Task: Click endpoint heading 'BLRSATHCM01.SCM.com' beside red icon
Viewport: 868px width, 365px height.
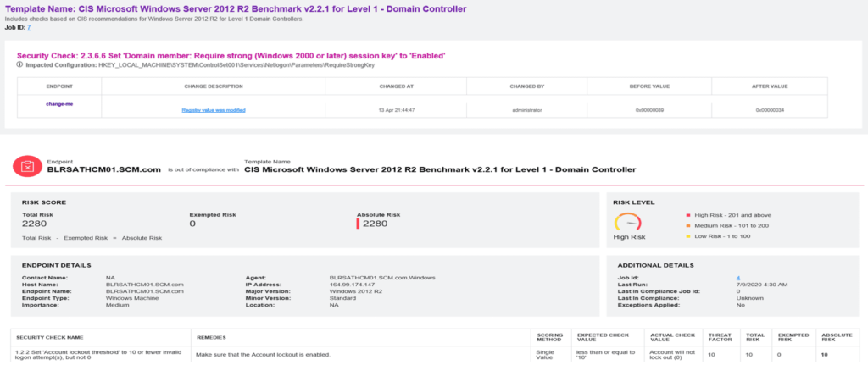Action: pyautogui.click(x=104, y=169)
